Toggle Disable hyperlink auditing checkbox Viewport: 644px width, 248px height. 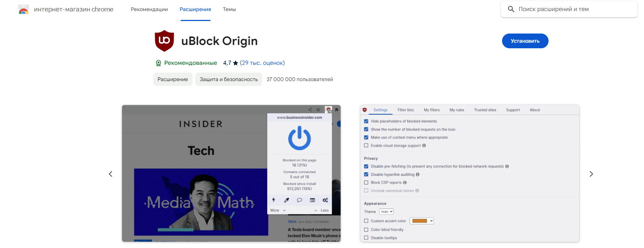click(x=366, y=175)
